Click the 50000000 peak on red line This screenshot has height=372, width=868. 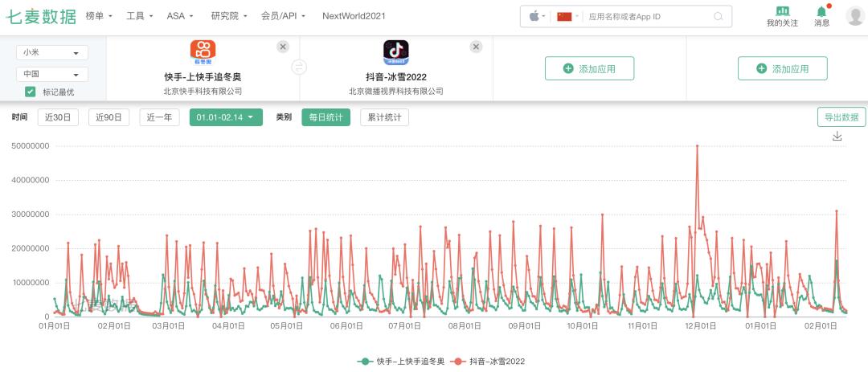pos(697,145)
